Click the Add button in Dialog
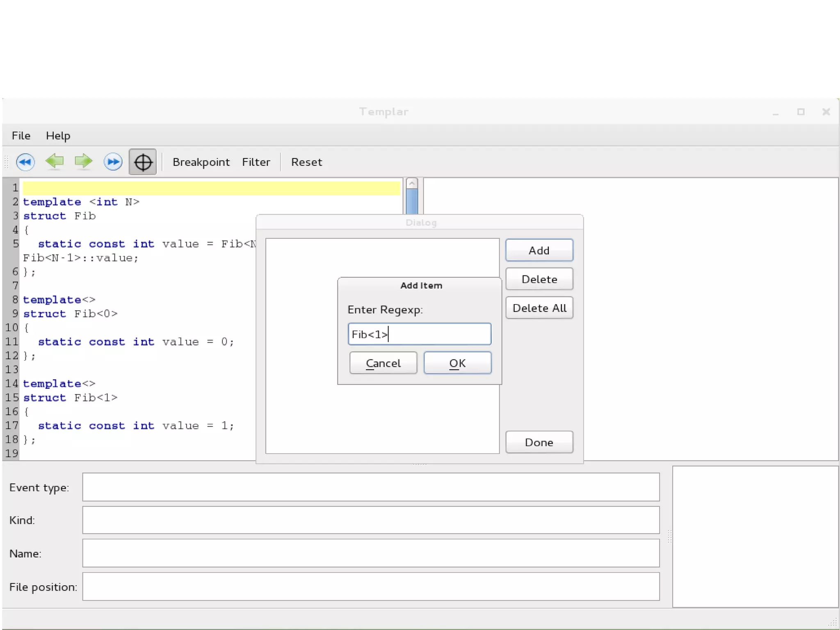The height and width of the screenshot is (630, 840). pos(539,250)
